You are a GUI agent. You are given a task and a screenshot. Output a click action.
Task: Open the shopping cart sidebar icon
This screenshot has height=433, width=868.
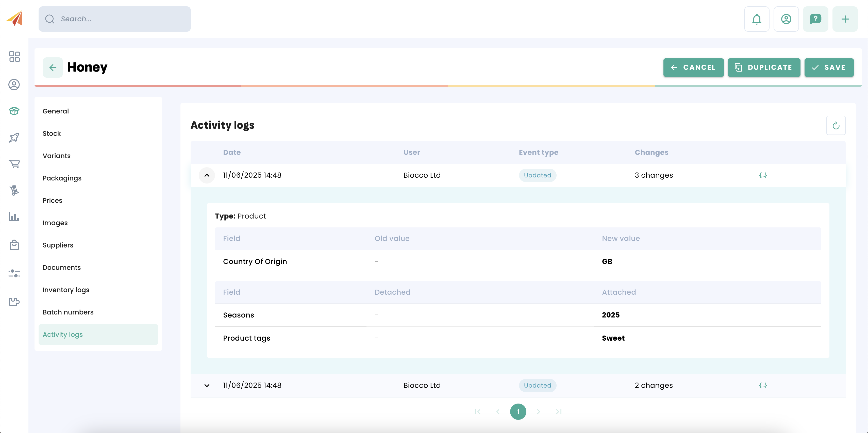tap(14, 164)
